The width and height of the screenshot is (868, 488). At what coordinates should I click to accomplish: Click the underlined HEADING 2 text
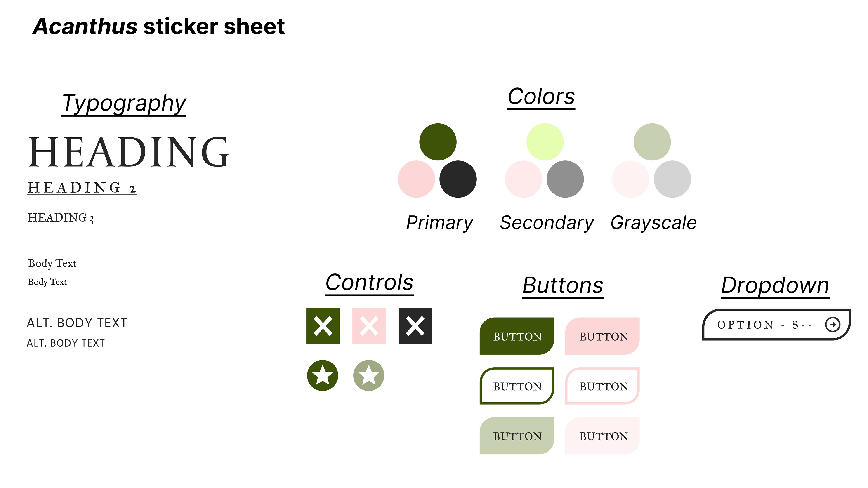82,188
